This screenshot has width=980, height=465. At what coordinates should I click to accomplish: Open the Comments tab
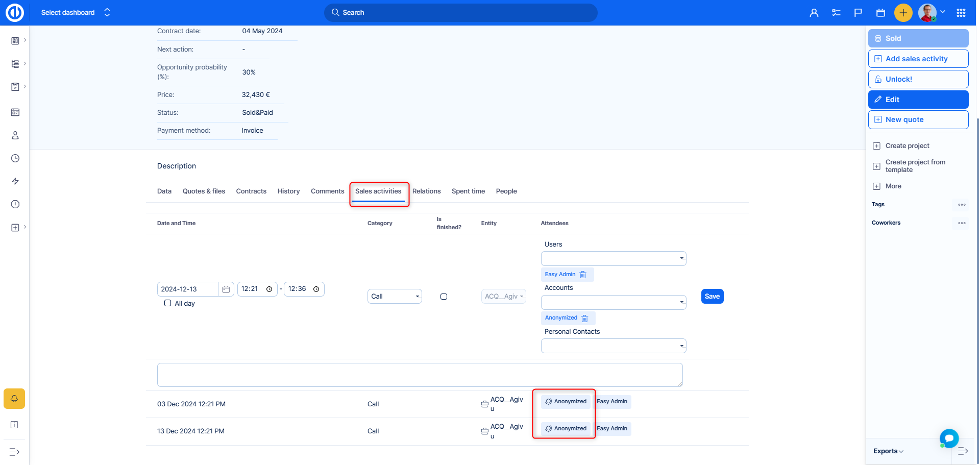click(327, 191)
